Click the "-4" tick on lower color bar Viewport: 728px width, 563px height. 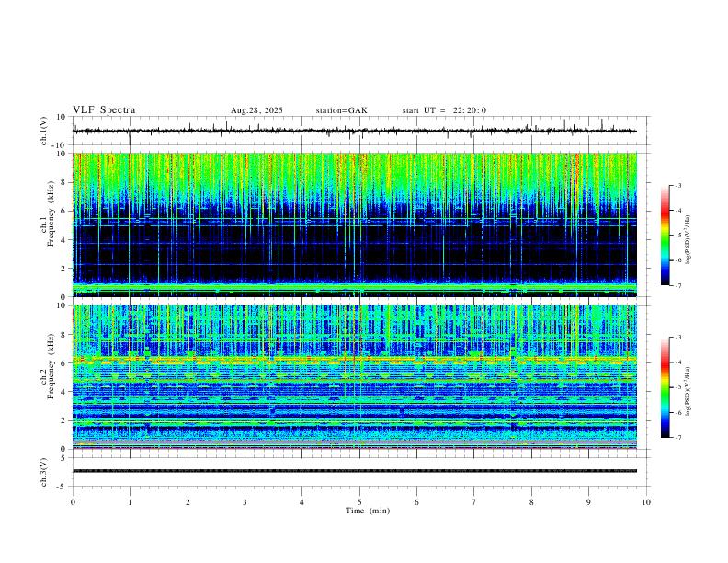click(678, 362)
